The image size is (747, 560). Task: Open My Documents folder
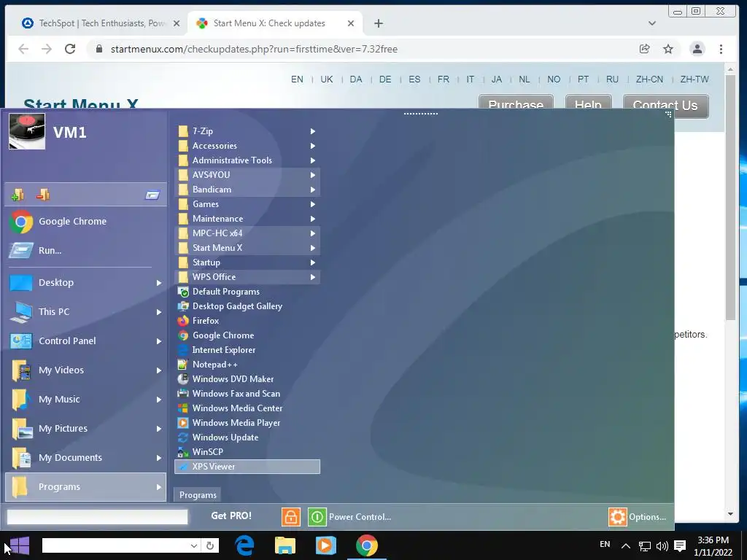click(x=86, y=458)
